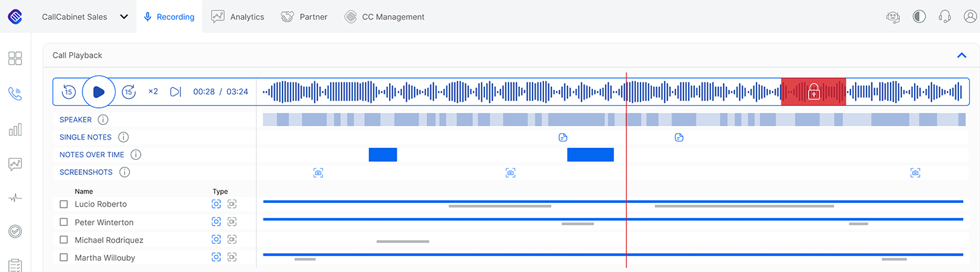Click Lucio Roberto's video recording icon
This screenshot has width=980, height=272.
click(232, 204)
